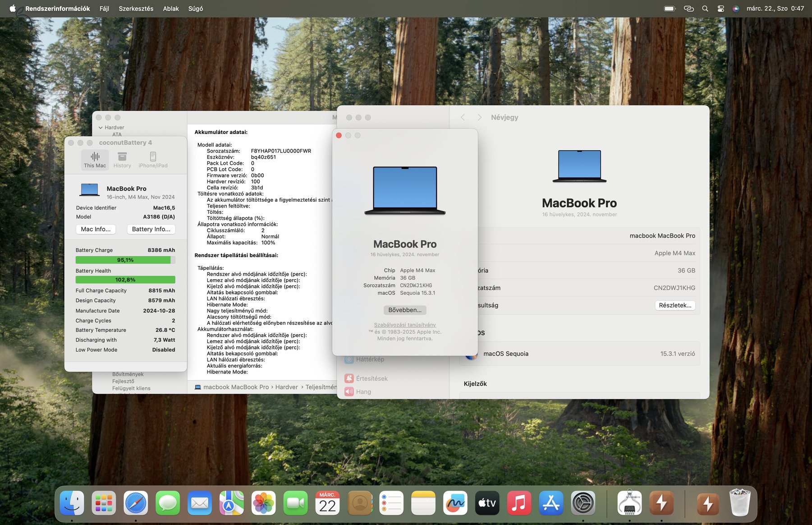Viewport: 812px width, 525px height.
Task: Open Maps from the Dock
Action: [232, 503]
